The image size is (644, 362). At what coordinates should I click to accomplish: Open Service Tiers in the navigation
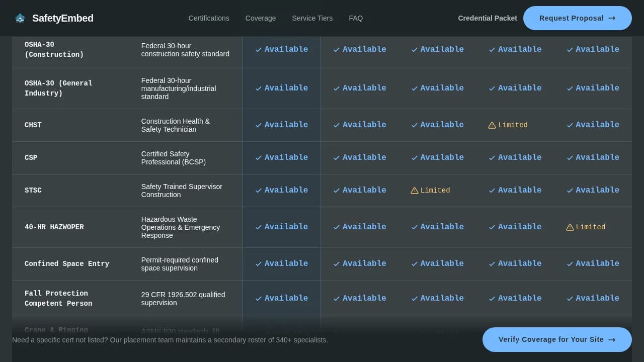tap(312, 18)
